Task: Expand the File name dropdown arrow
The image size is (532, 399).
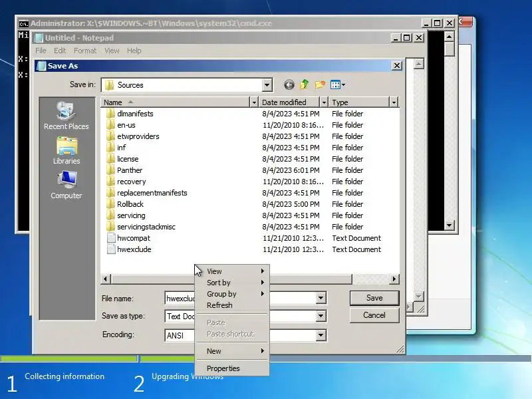Action: click(x=321, y=298)
